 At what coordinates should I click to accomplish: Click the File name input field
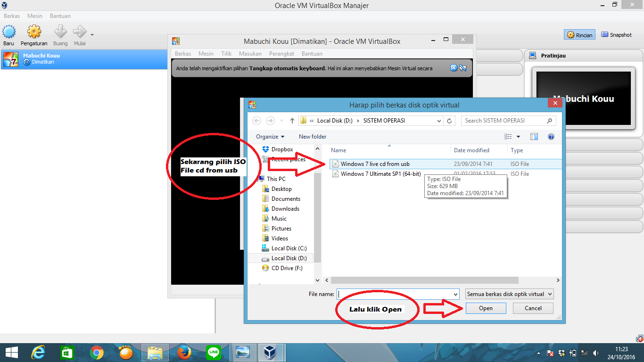pos(394,294)
